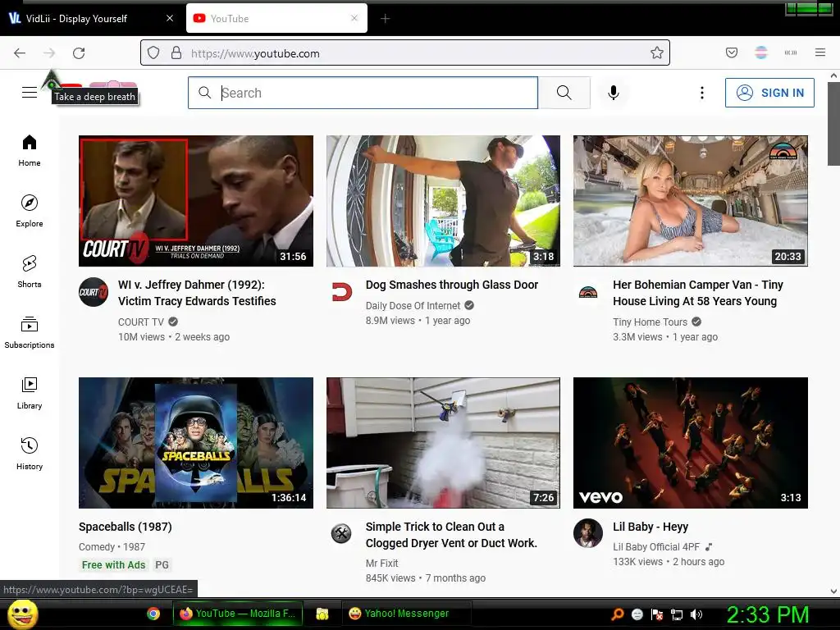
Task: Open the Firefox application menu
Action: click(x=820, y=52)
